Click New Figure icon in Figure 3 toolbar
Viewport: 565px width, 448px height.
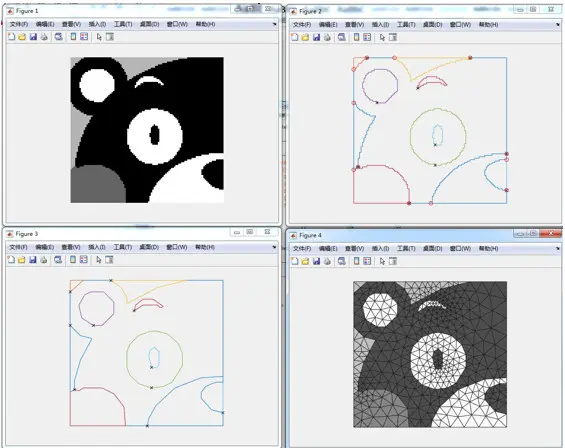(11, 260)
